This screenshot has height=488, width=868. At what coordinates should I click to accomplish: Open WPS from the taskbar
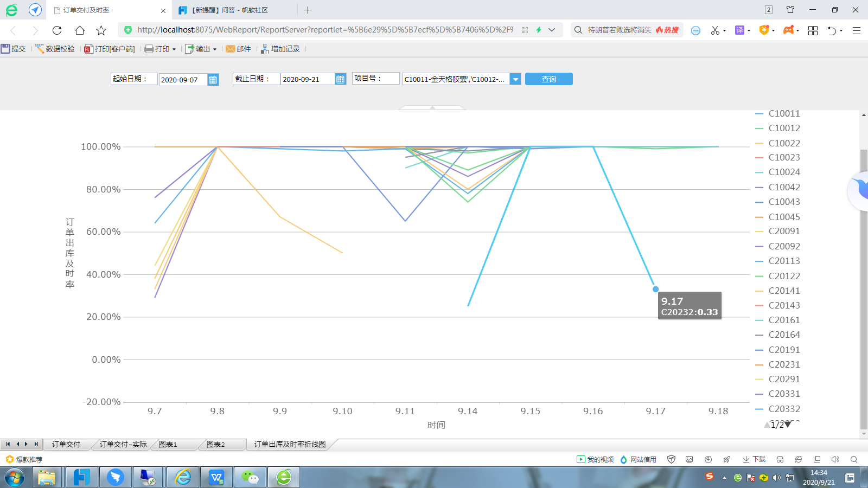tap(216, 478)
